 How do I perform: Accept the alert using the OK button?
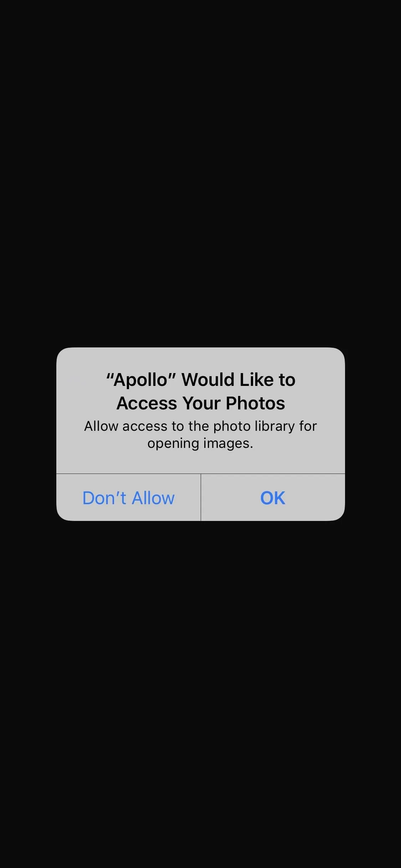[273, 497]
